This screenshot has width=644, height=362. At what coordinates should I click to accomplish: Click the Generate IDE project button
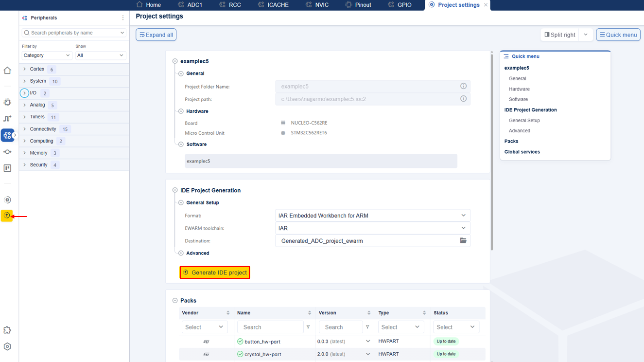(x=215, y=272)
